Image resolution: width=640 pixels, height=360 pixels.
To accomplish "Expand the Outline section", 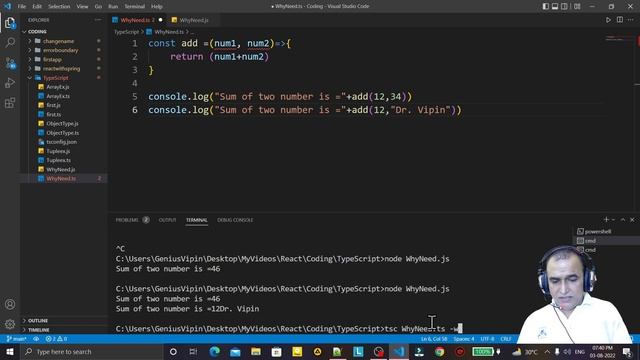I will [38, 321].
